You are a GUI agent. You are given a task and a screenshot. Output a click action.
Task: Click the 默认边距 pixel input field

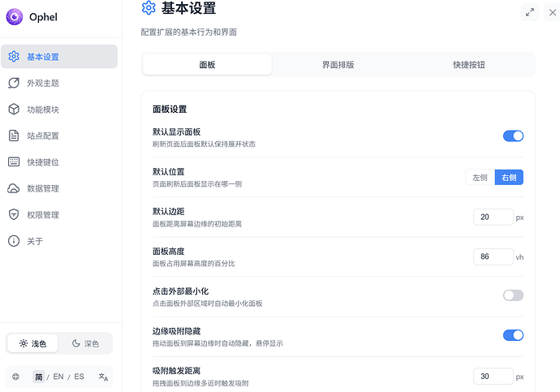tap(493, 217)
